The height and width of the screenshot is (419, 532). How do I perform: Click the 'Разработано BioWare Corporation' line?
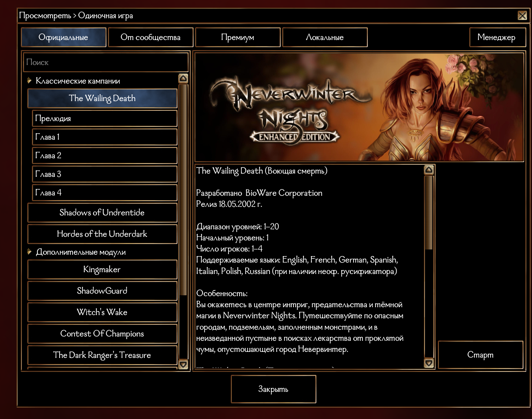point(259,193)
